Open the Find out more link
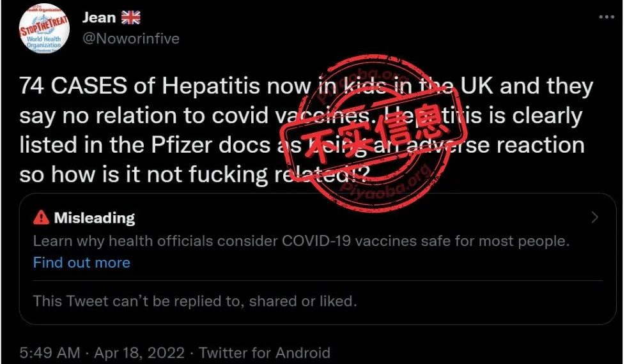Image resolution: width=627 pixels, height=364 pixels. coord(82,262)
